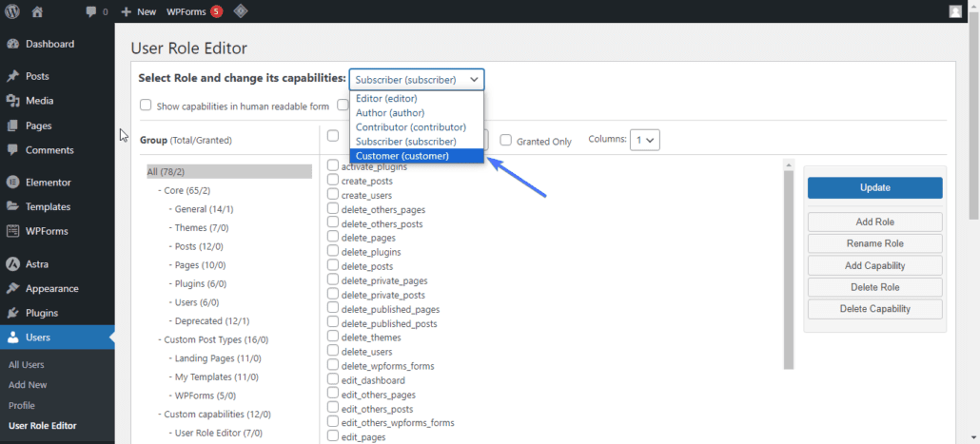Click the Templates folder icon
980x444 pixels.
(x=11, y=206)
